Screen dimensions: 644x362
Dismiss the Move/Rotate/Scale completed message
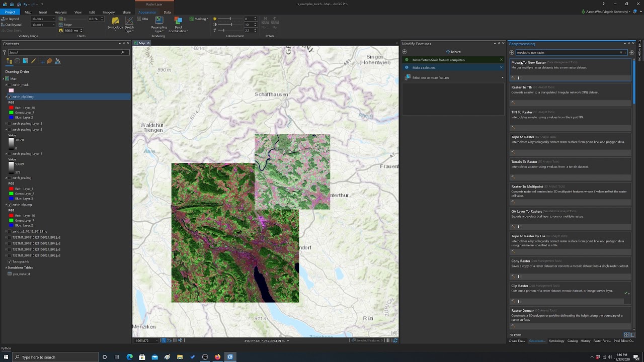501,60
